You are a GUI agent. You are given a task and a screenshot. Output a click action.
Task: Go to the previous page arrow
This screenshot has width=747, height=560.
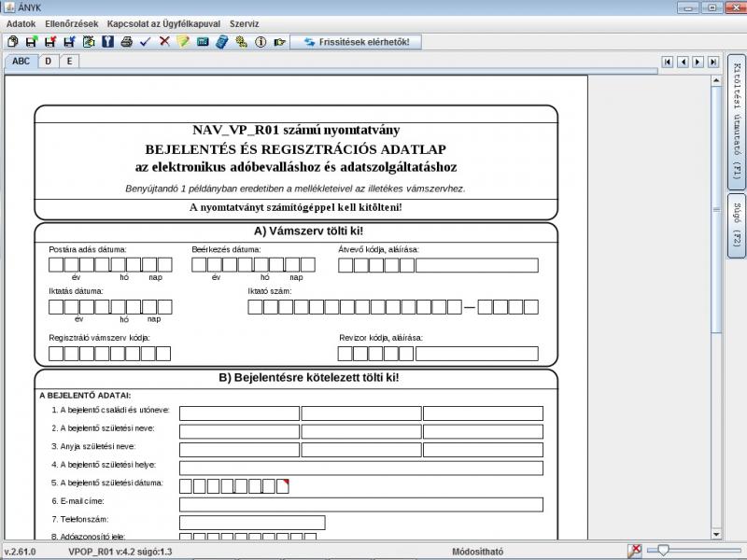coord(684,62)
